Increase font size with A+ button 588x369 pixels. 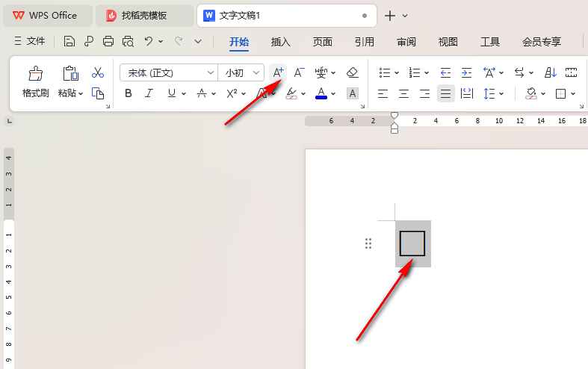tap(278, 72)
